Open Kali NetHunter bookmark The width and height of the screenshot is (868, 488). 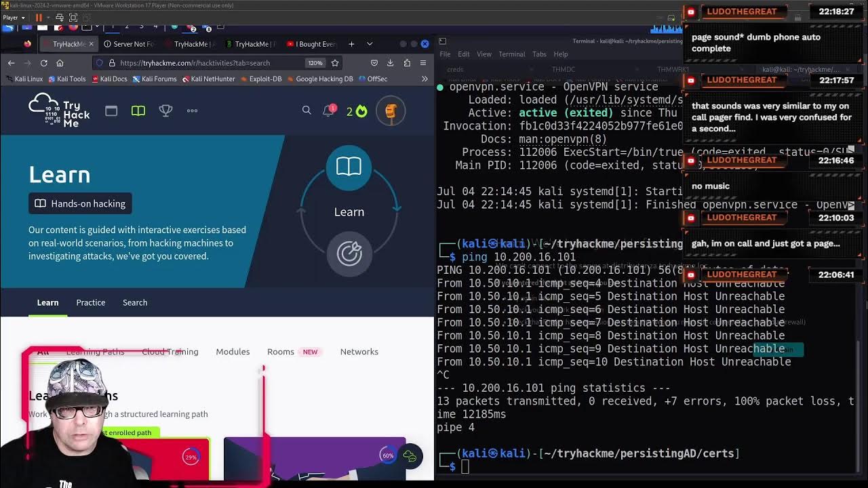tap(208, 79)
